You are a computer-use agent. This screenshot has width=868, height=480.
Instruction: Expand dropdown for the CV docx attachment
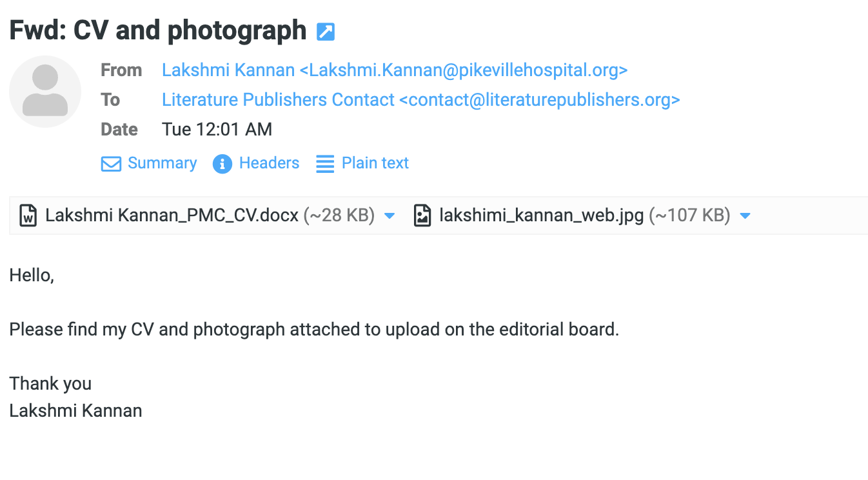pos(390,215)
